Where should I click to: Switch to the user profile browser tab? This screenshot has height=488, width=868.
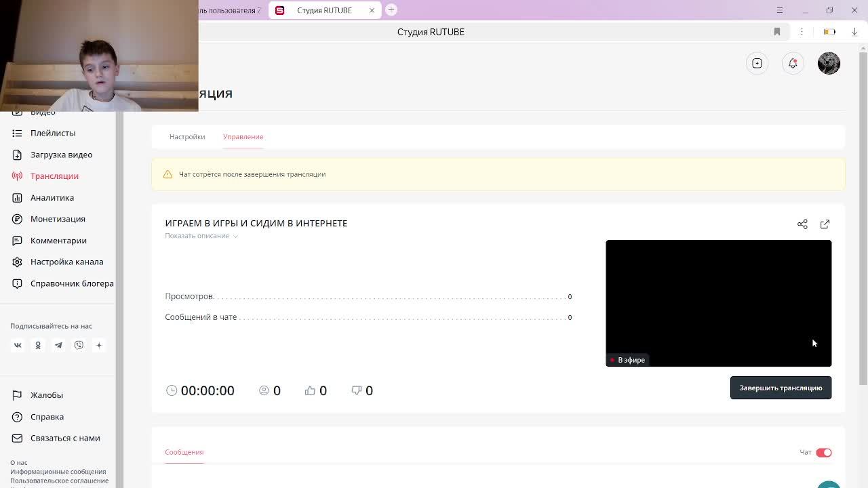(231, 10)
